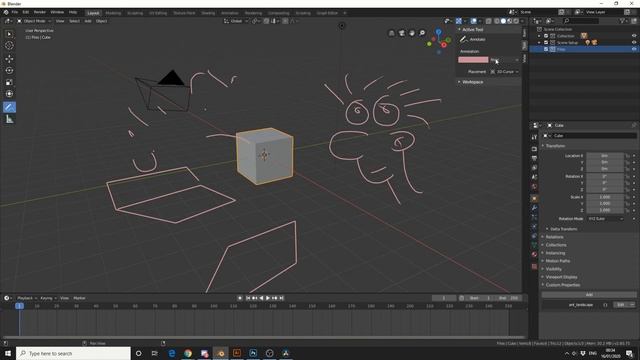Click the Location X value field
This screenshot has width=640, height=360.
[x=605, y=156]
